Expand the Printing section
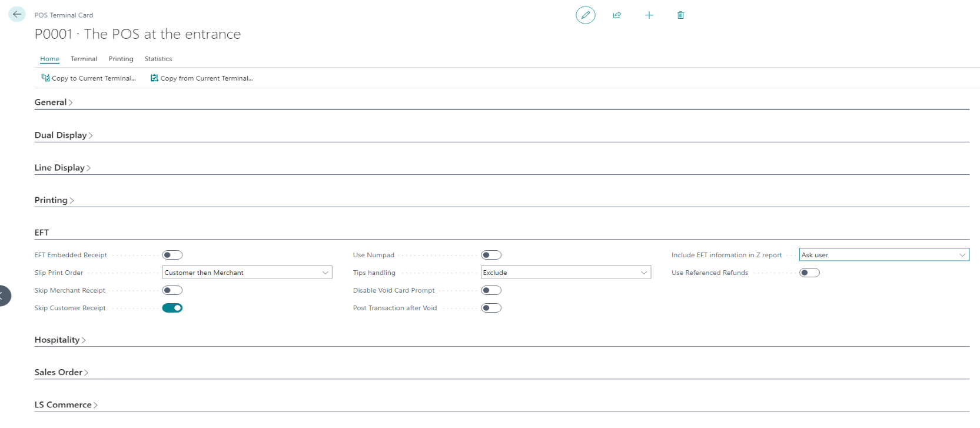 click(x=54, y=200)
